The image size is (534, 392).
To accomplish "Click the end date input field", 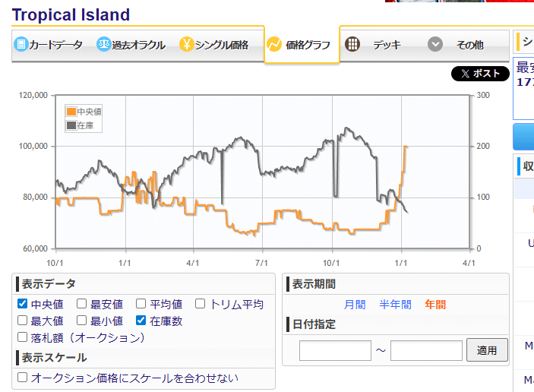I will (x=426, y=350).
